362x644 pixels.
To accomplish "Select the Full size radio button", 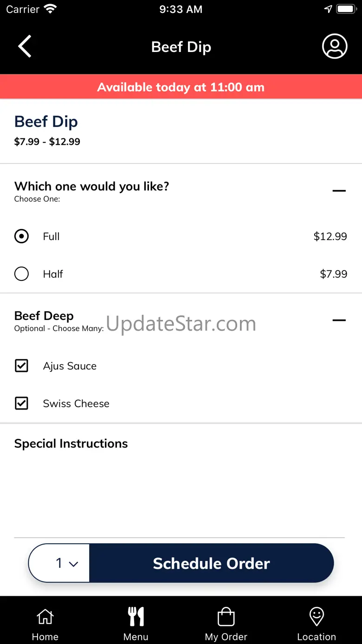I will tap(21, 236).
